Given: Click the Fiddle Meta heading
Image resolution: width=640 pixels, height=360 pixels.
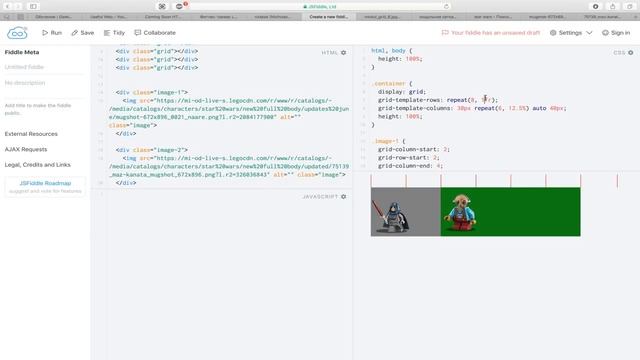Looking at the screenshot, I should pyautogui.click(x=22, y=52).
